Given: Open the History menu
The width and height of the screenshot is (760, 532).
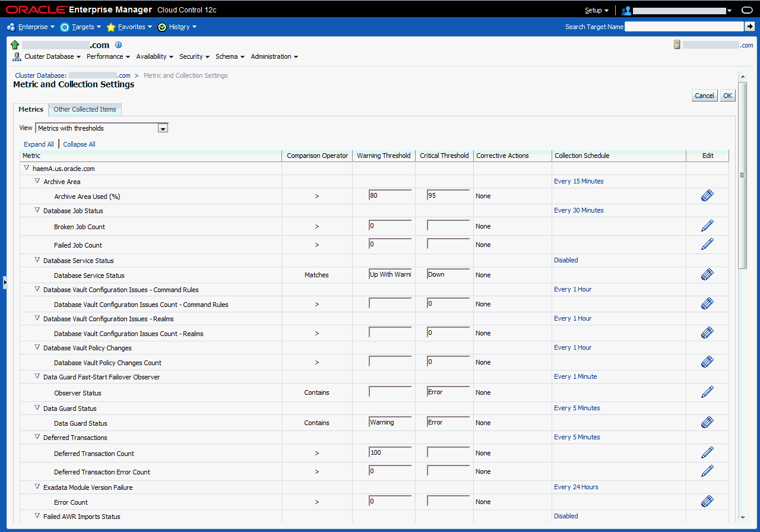Looking at the screenshot, I should point(177,27).
